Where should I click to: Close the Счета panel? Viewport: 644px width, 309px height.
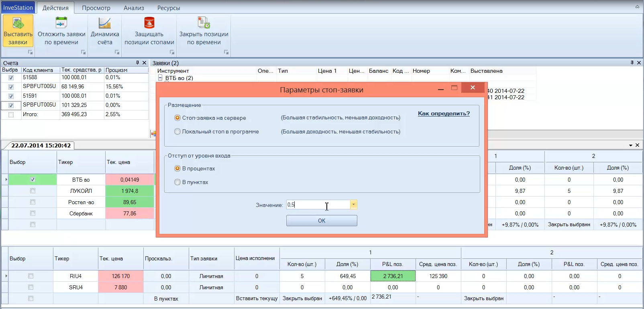point(145,63)
